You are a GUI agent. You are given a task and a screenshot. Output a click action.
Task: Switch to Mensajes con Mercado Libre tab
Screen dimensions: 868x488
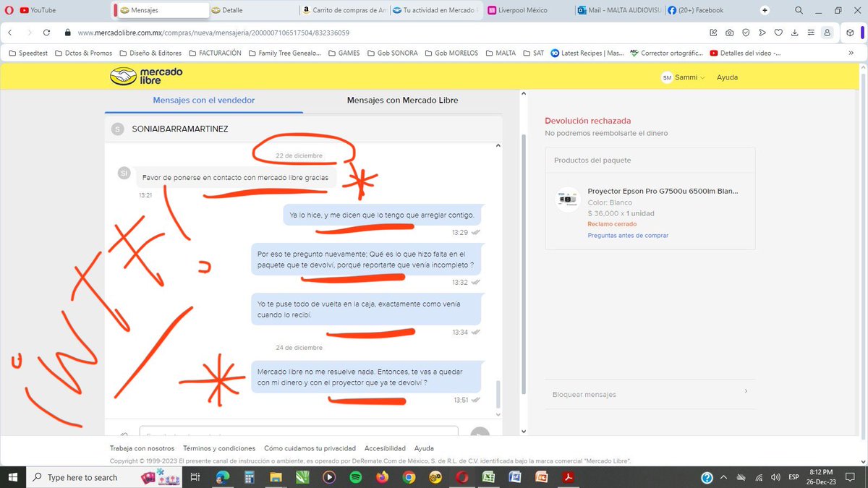[x=402, y=100]
